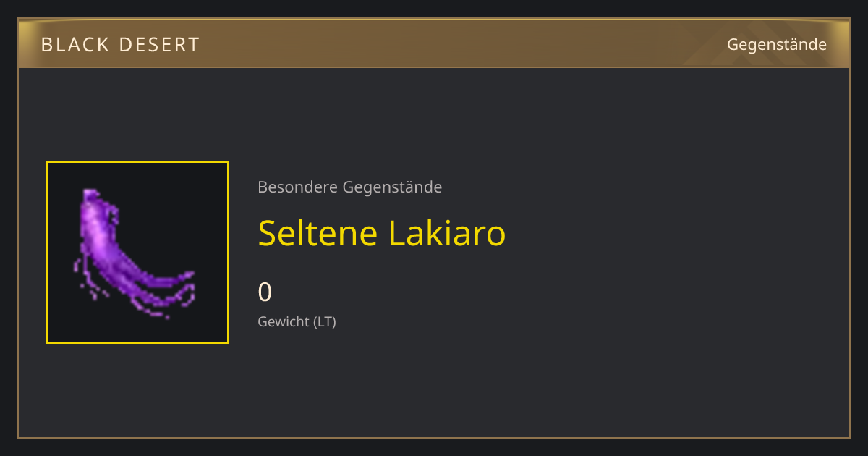Viewport: 868px width, 456px height.
Task: Select the weight value 0
Action: pyautogui.click(x=265, y=292)
